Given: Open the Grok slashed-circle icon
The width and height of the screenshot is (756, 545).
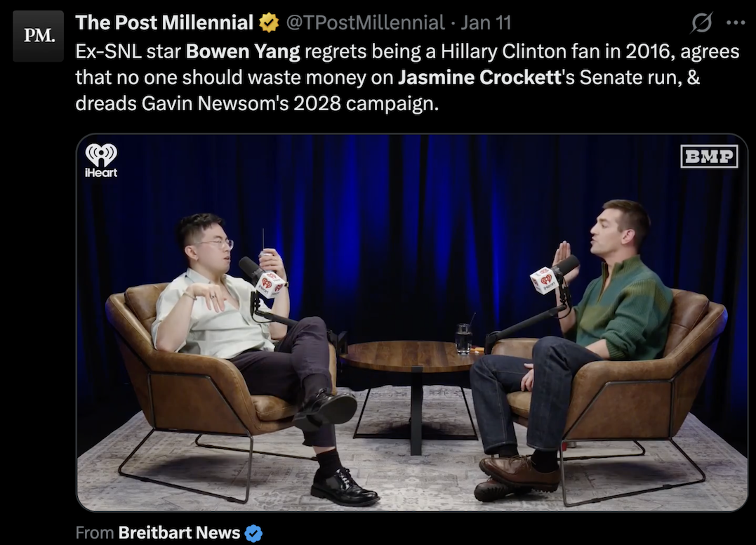Looking at the screenshot, I should 701,22.
